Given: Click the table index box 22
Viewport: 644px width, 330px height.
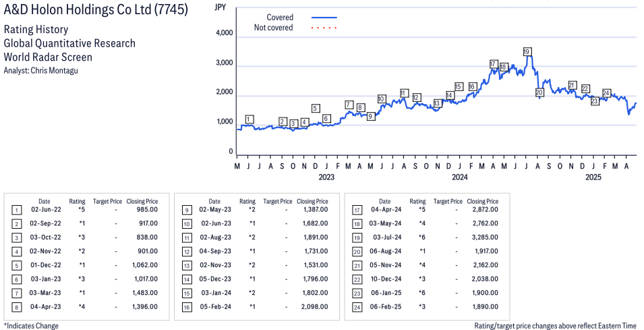Looking at the screenshot, I should [357, 279].
